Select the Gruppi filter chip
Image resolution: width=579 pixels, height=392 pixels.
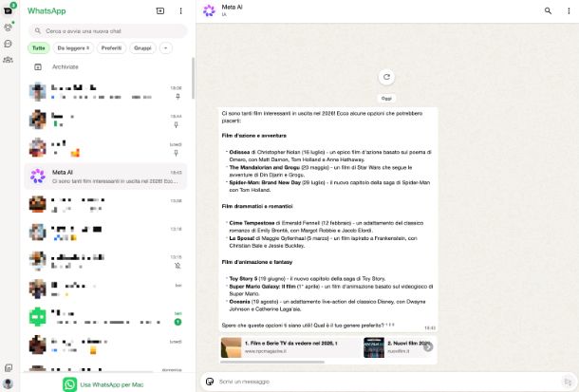coord(142,48)
